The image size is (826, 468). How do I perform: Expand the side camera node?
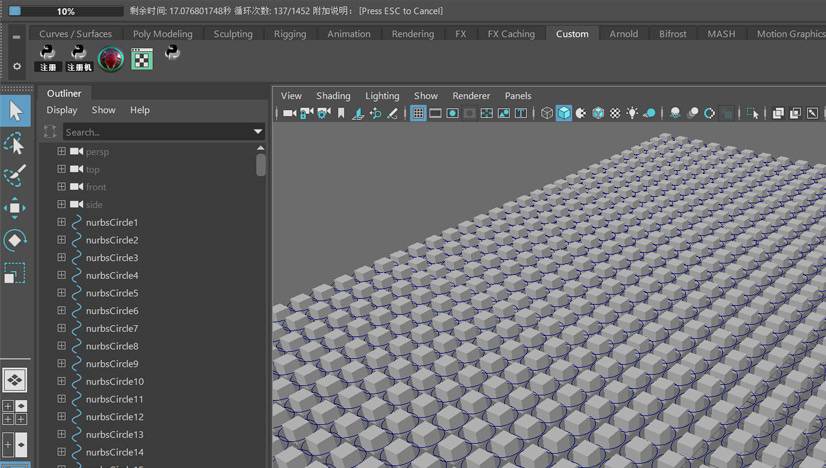[x=61, y=204]
